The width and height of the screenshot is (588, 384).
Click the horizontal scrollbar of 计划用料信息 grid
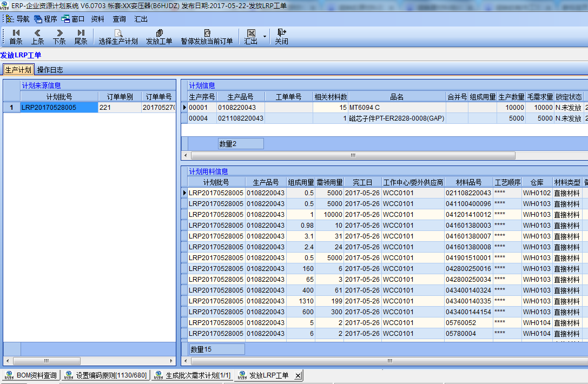[x=389, y=361]
